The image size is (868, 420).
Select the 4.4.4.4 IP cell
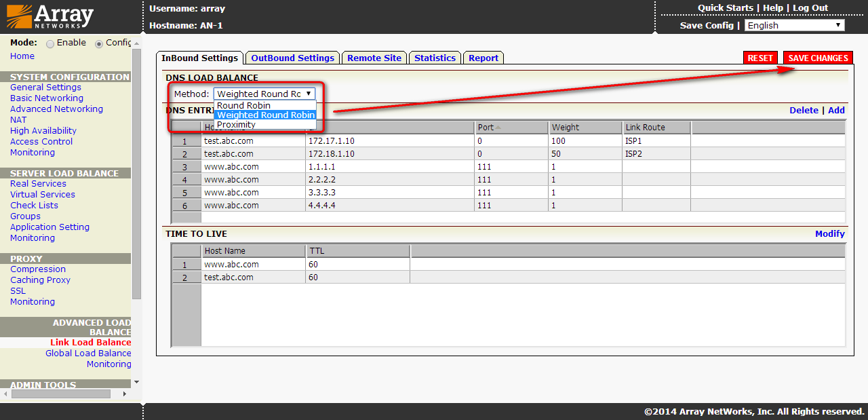tap(390, 206)
